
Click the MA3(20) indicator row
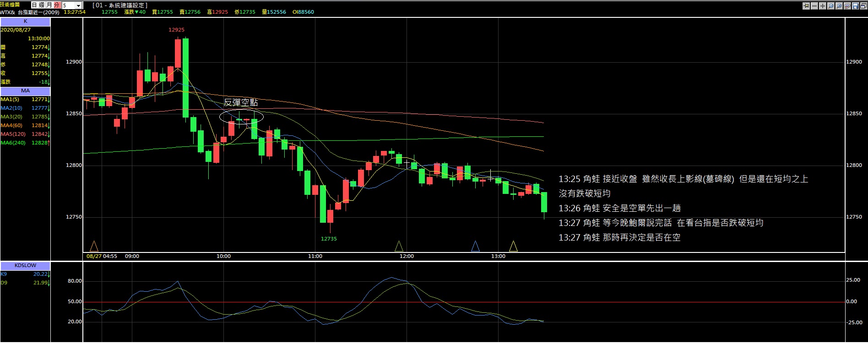pos(25,117)
